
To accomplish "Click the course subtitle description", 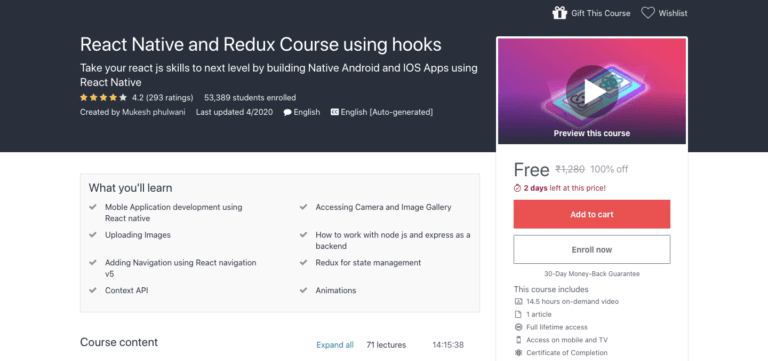I will point(279,75).
